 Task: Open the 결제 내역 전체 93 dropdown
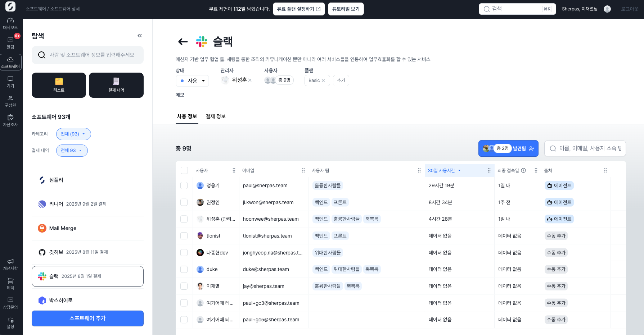[x=72, y=151]
